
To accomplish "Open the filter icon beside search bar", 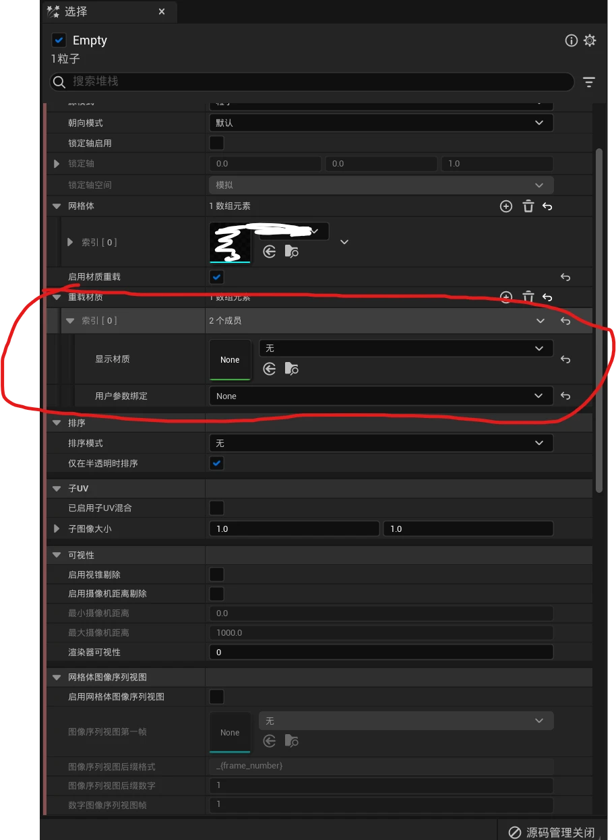I will point(589,82).
